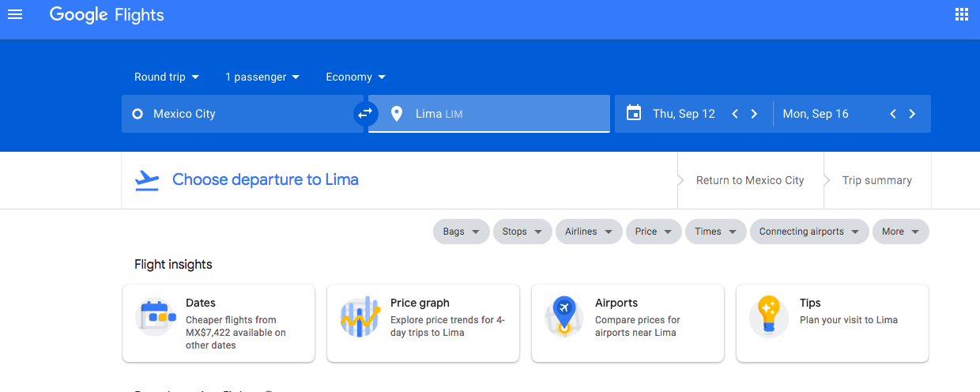The width and height of the screenshot is (980, 392).
Task: Open the Connecting airports filter
Action: click(x=809, y=232)
